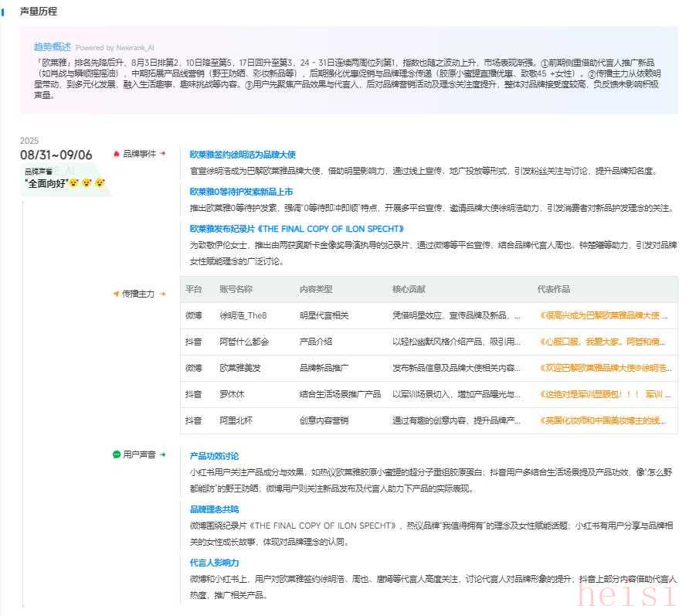Select the 趋势概述 heading
The image size is (689, 616).
click(53, 47)
